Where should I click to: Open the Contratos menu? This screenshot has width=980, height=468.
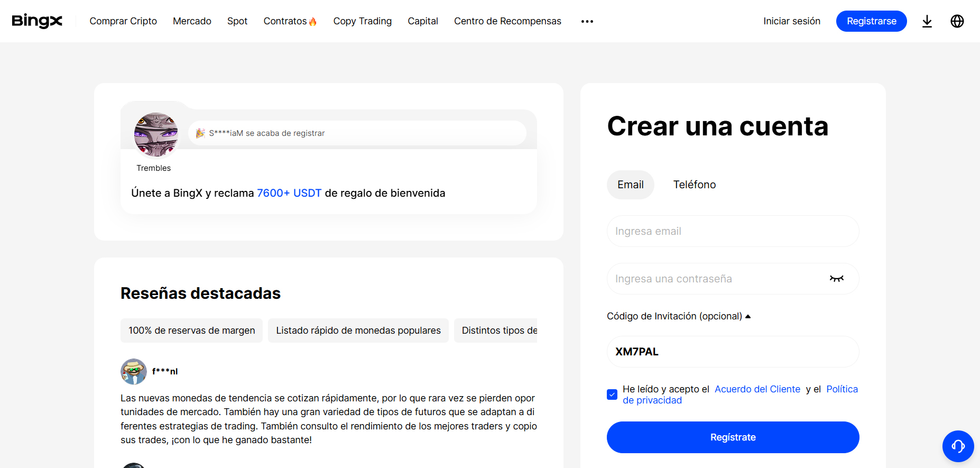pos(290,21)
